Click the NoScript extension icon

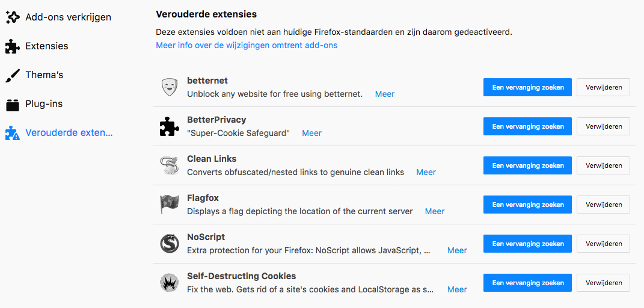coord(170,244)
